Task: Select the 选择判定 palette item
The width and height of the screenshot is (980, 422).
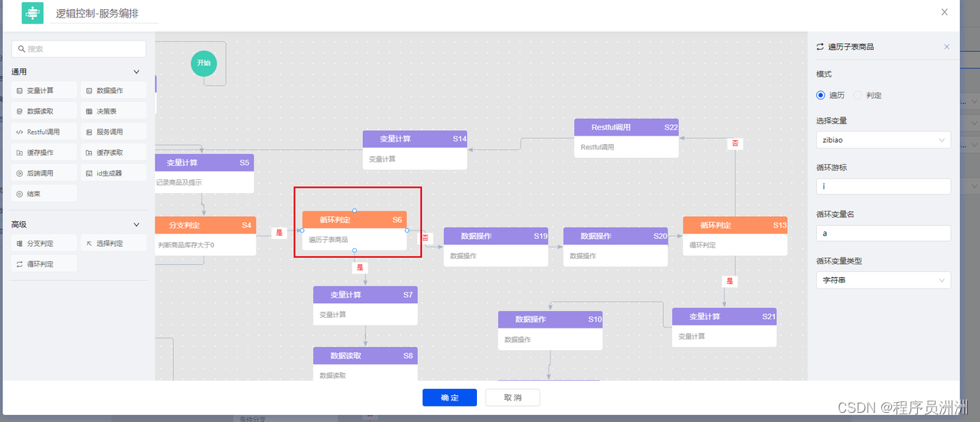Action: (x=113, y=243)
